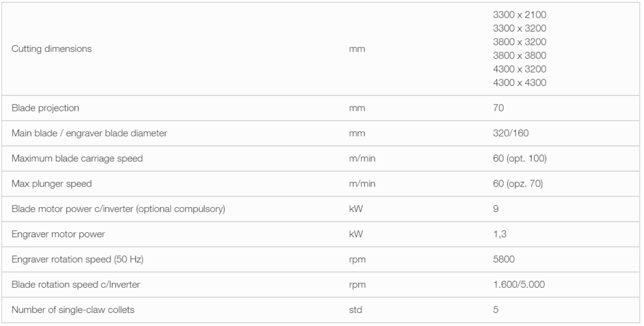Click the Max plunger speed label
Screen dimensions: 644x326
point(51,184)
